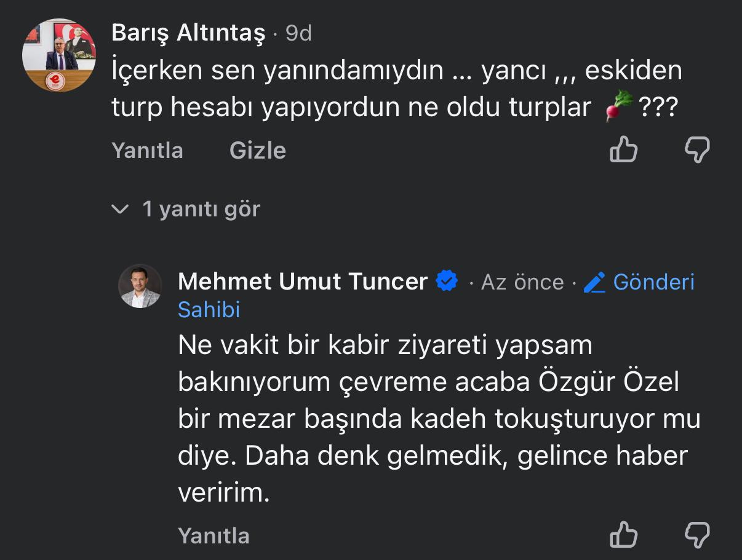Select the reply text about Özgür Özel
This screenshot has width=742, height=560.
point(431,418)
